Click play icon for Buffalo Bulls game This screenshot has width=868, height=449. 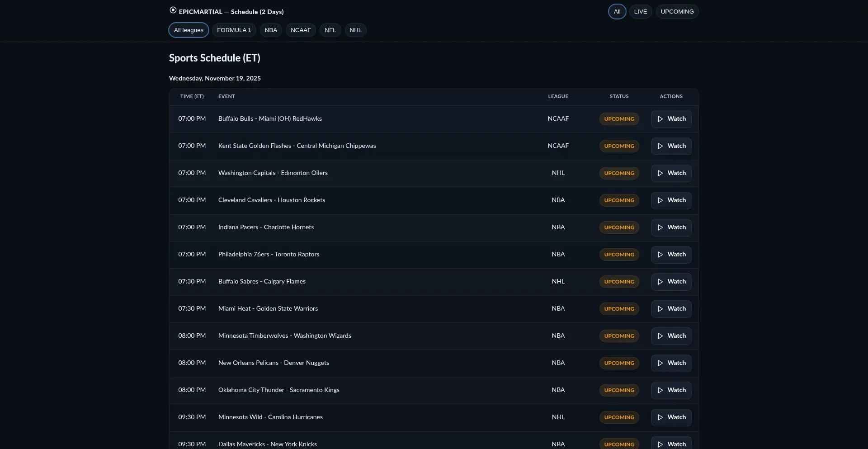pos(660,119)
